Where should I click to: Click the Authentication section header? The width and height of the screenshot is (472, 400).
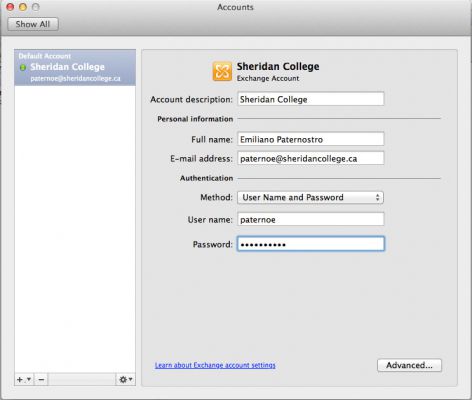(206, 178)
